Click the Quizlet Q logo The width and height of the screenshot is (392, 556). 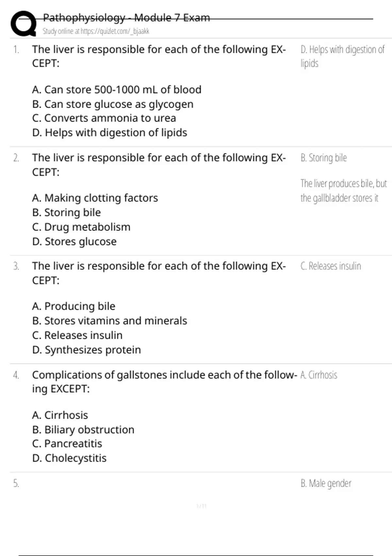click(x=24, y=24)
